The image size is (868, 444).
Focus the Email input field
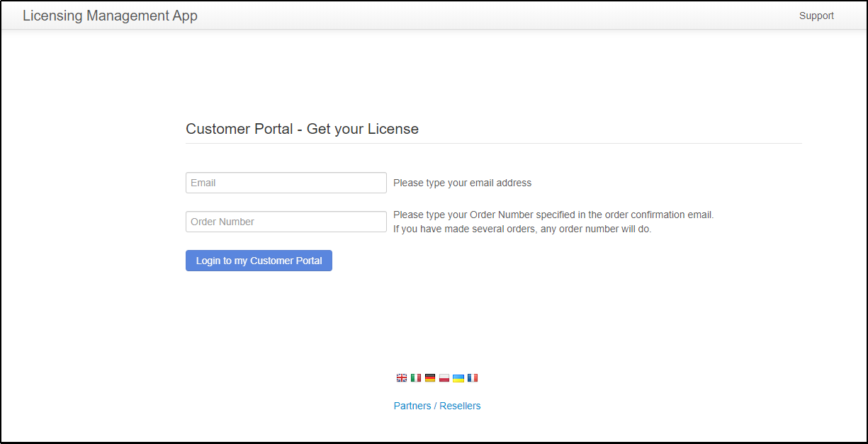[286, 183]
